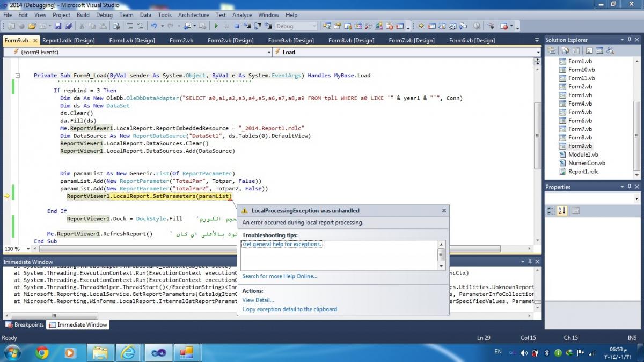Collapse the Form9_Load sub outlining box

pyautogui.click(x=18, y=76)
